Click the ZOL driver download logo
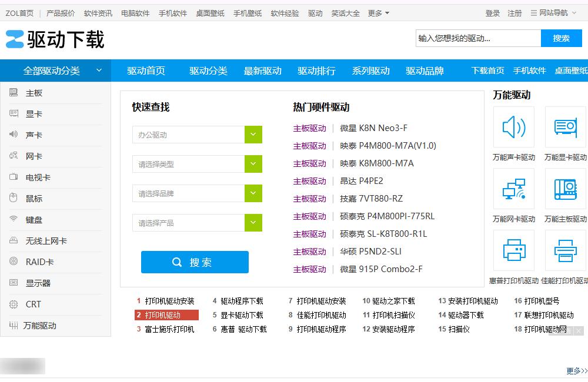The width and height of the screenshot is (588, 382). click(55, 39)
